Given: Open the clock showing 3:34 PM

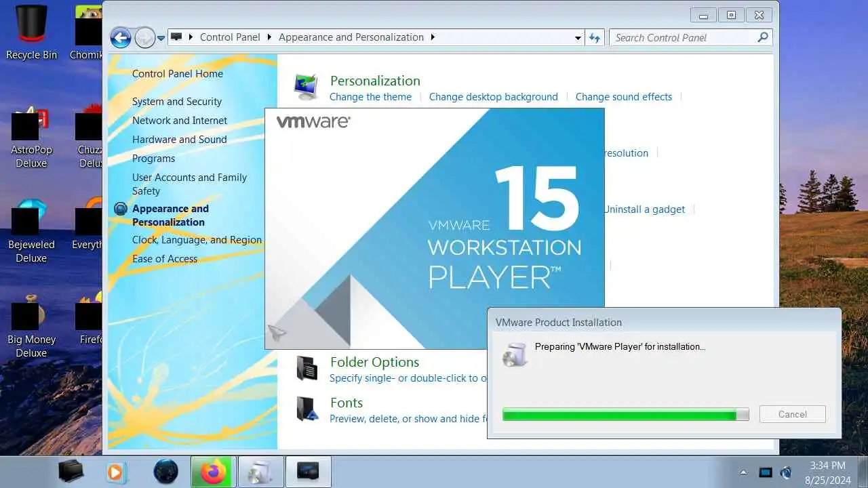Looking at the screenshot, I should [827, 472].
